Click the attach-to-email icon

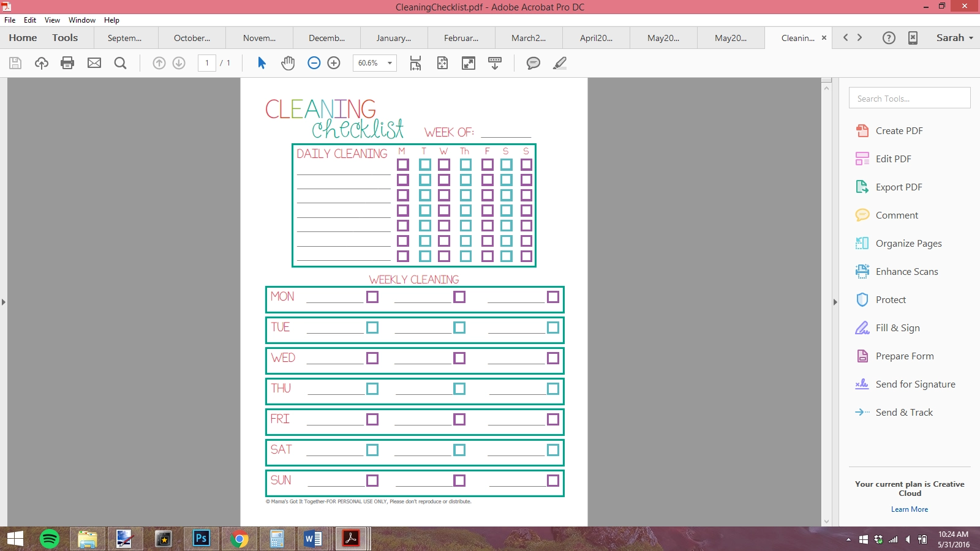(x=94, y=62)
